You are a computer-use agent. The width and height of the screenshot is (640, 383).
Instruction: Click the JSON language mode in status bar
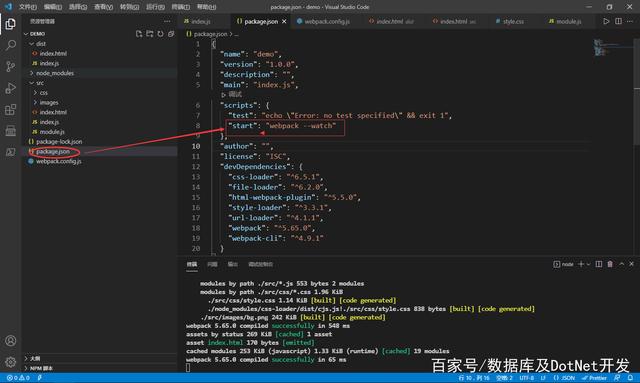click(x=564, y=378)
